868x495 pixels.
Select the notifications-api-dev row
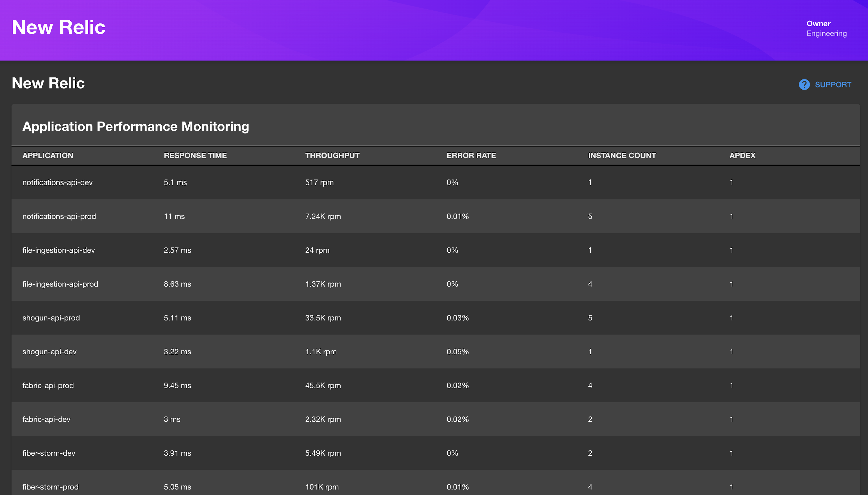[x=58, y=183]
